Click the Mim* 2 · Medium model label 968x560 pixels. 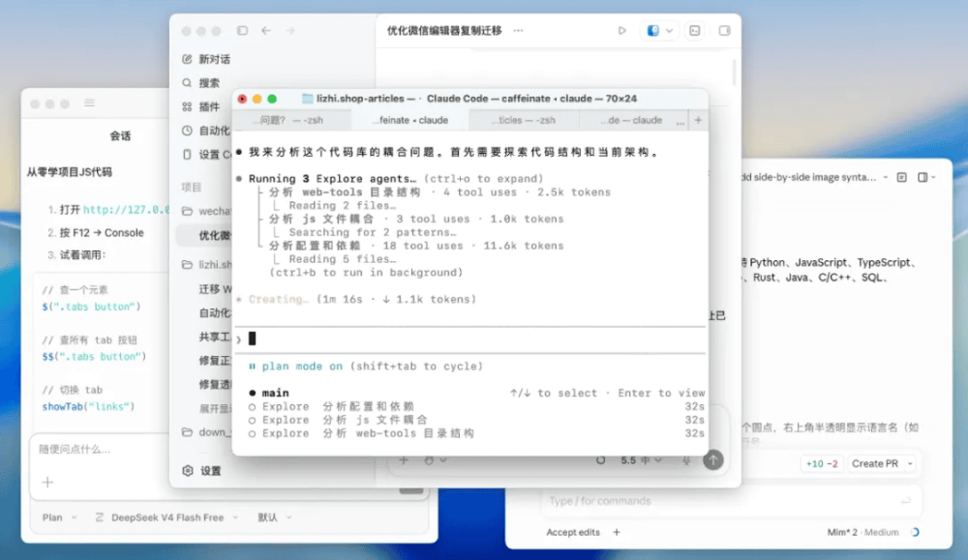coord(862,532)
